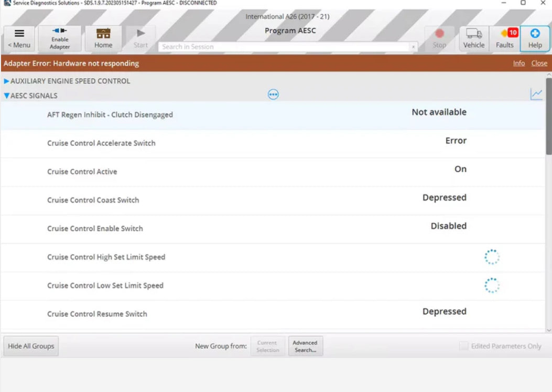Open Info on the Adapter Error banner

coord(518,63)
